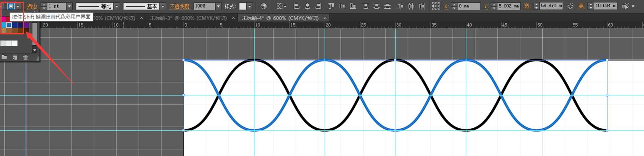Select the dark purple swatch
Screen dimensions: 644x156
[26, 25]
